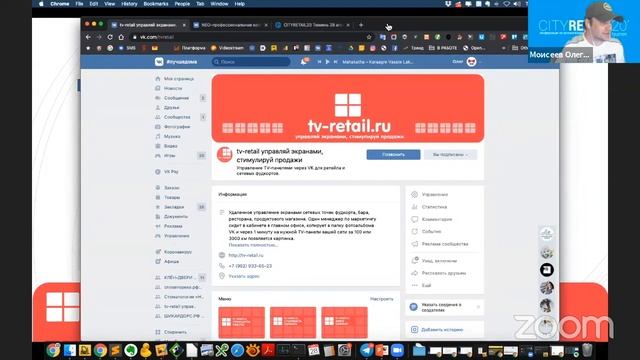Focus the VK Поиск search field
The height and width of the screenshot is (360, 640).
click(251, 62)
